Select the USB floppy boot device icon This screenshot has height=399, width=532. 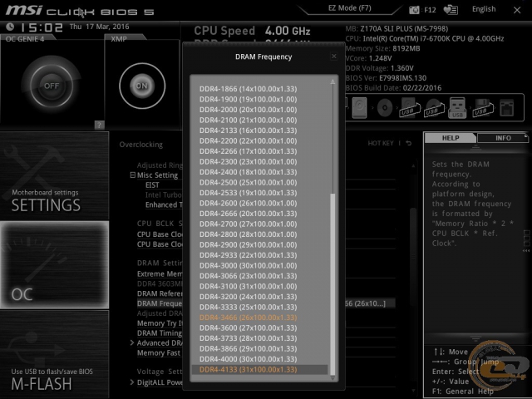(482, 107)
